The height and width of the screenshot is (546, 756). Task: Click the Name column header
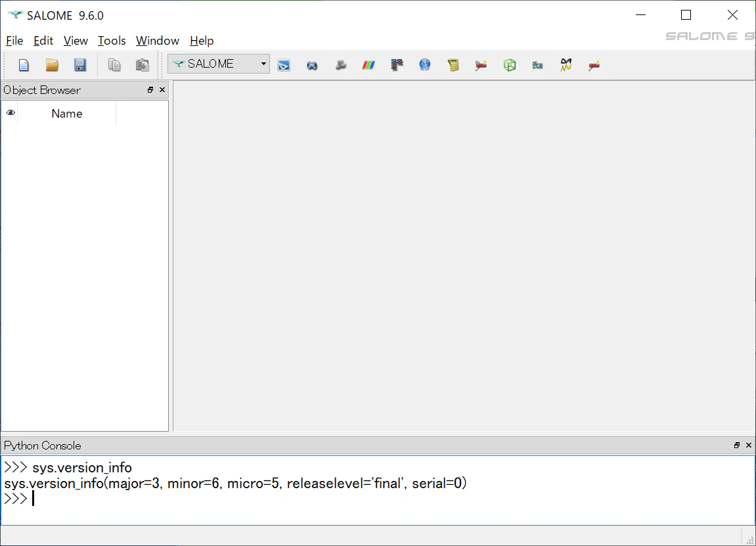[x=66, y=114]
